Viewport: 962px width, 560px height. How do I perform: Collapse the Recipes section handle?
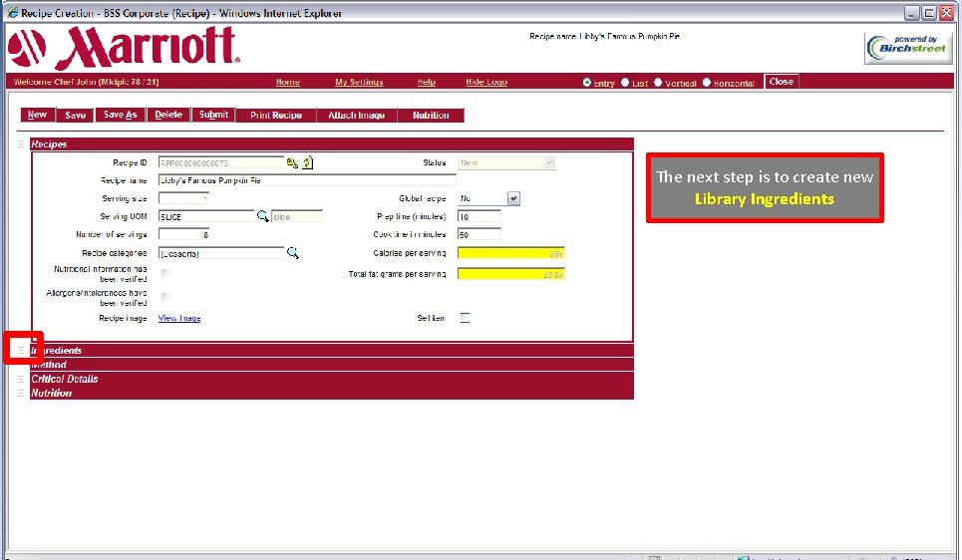tap(21, 144)
